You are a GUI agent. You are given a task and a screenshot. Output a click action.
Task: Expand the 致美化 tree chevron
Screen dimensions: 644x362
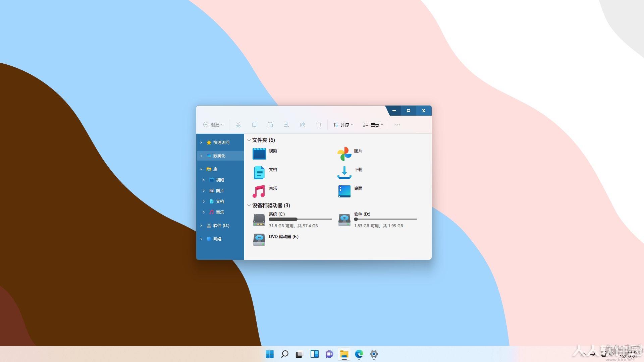coord(201,156)
